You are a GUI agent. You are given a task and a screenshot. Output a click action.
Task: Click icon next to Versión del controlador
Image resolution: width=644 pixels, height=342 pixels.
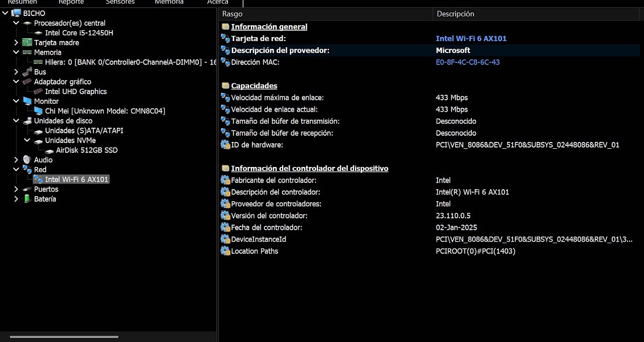tap(225, 215)
